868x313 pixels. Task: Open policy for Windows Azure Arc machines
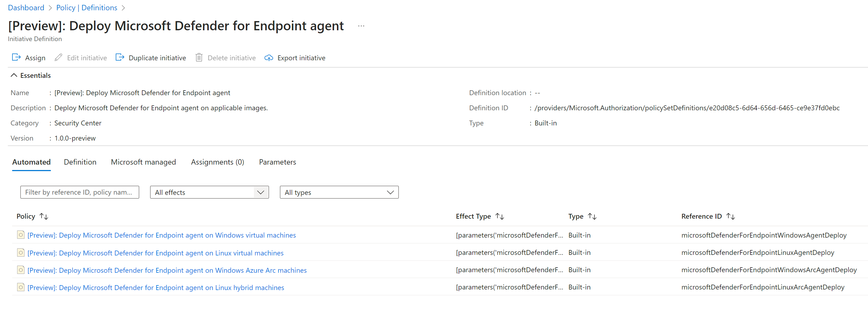tap(167, 270)
